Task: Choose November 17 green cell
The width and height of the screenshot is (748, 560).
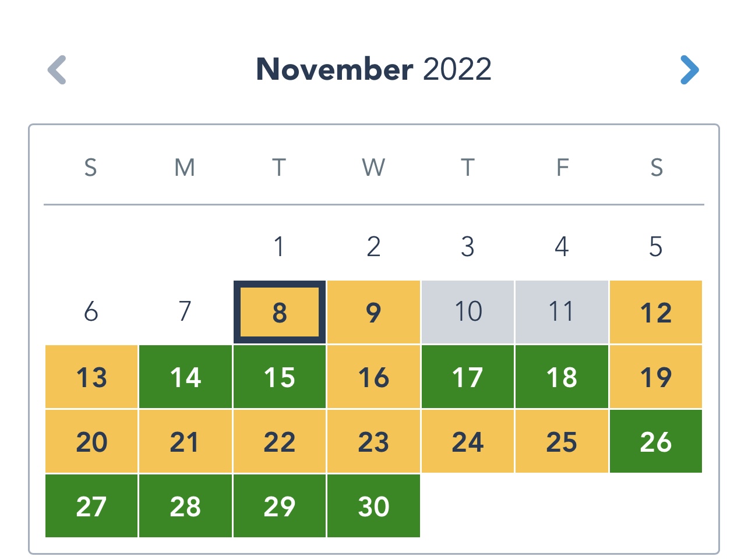Action: pyautogui.click(x=468, y=377)
